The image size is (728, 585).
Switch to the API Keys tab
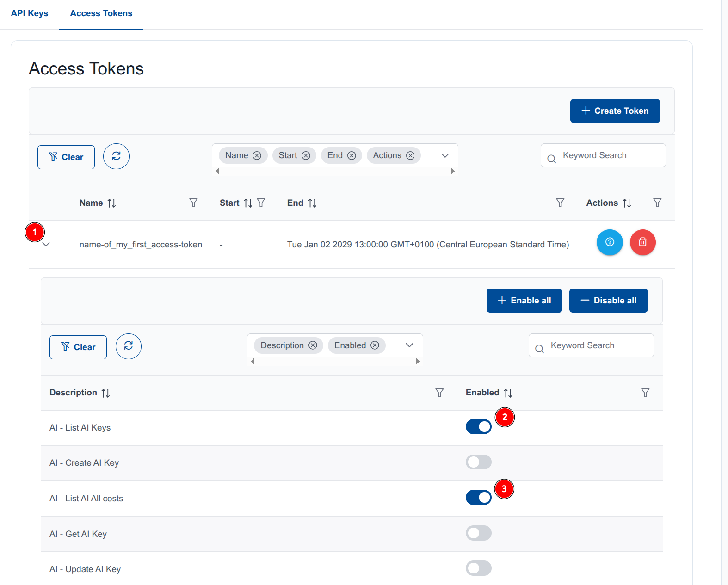tap(30, 13)
